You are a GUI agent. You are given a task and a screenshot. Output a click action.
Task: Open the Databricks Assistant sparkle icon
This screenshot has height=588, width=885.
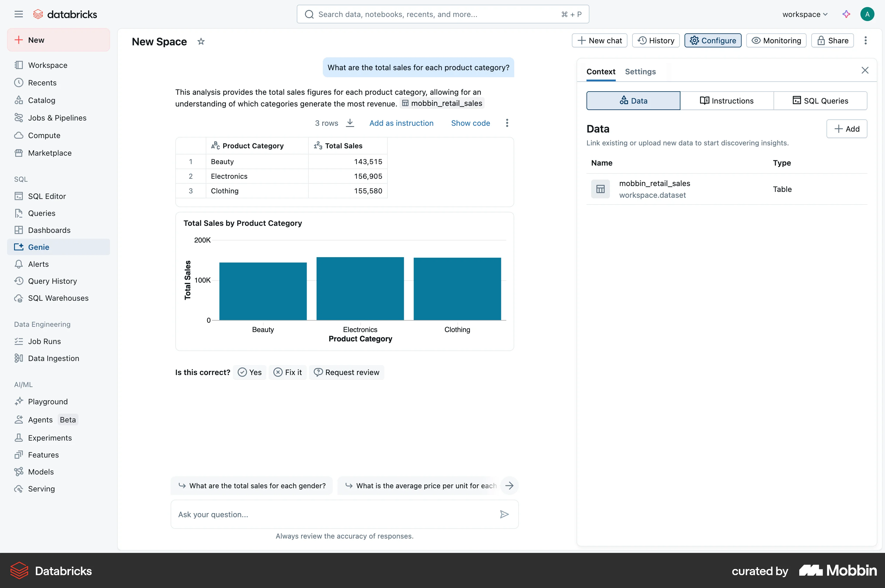pyautogui.click(x=846, y=14)
